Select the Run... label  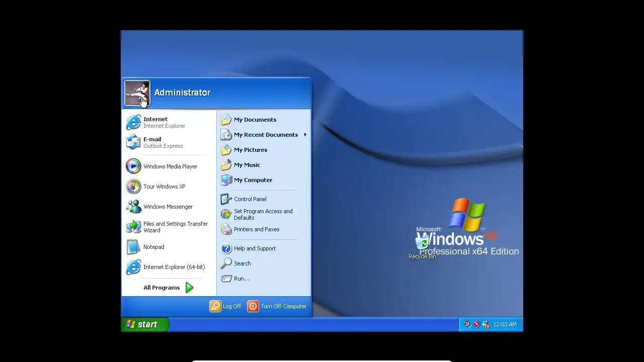(x=242, y=279)
